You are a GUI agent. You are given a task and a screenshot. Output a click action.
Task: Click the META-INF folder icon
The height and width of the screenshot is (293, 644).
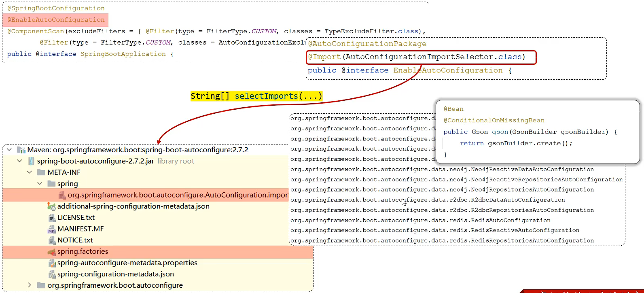pos(41,172)
